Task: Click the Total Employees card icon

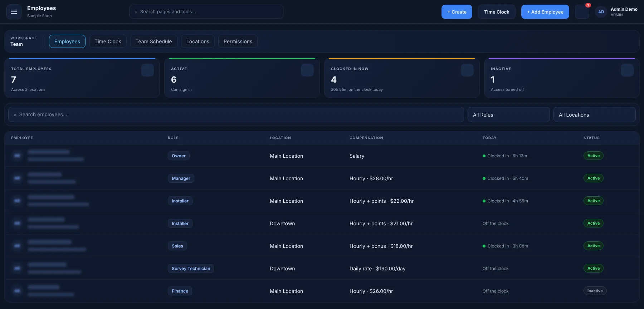Action: pos(147,70)
